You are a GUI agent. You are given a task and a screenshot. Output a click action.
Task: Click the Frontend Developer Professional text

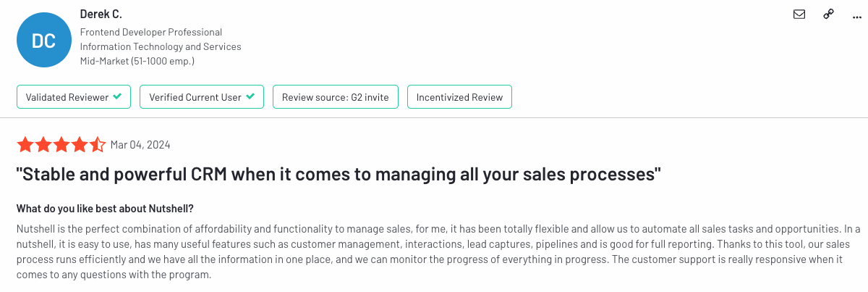click(x=150, y=32)
